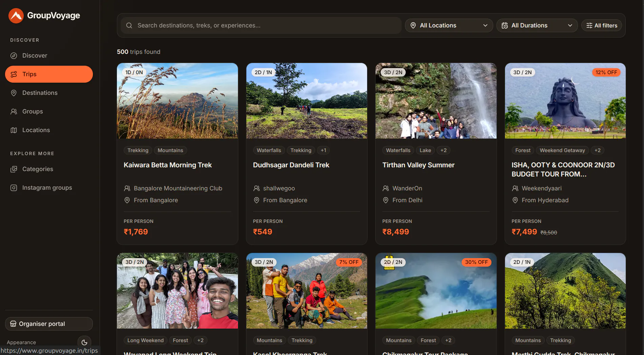Click the Forest tag on ISHA Ooty card

[523, 150]
